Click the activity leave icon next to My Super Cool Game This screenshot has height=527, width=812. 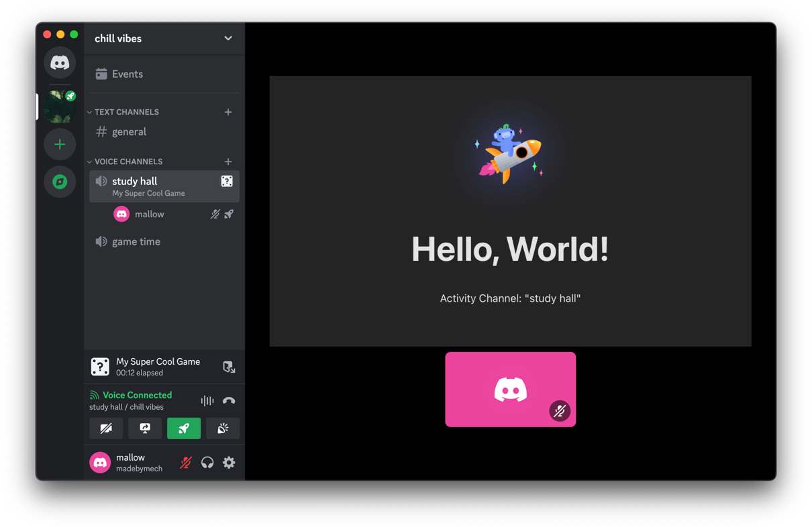229,367
